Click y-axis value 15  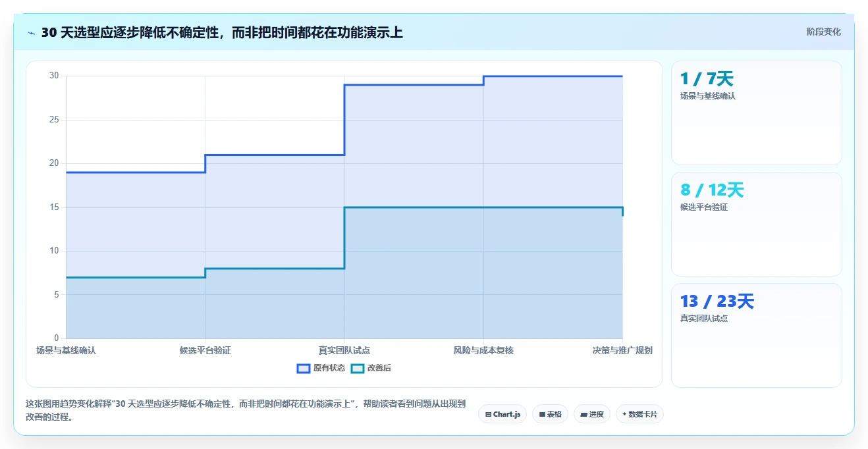tap(54, 207)
